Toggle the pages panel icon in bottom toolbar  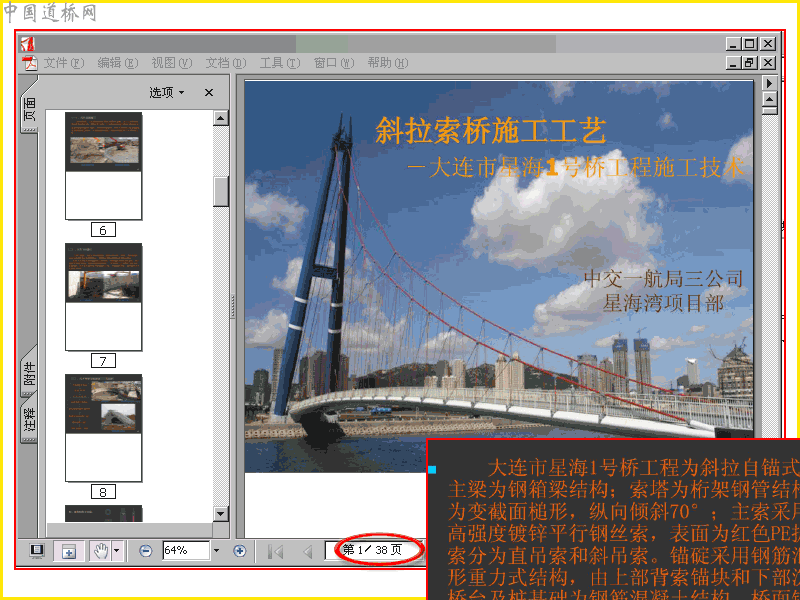(69, 551)
